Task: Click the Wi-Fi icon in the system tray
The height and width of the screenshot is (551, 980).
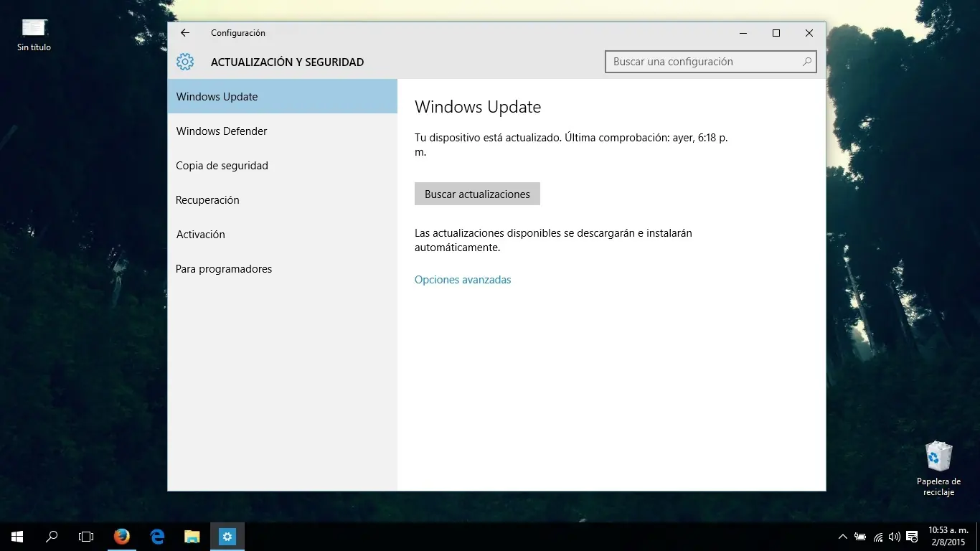Action: 877,537
